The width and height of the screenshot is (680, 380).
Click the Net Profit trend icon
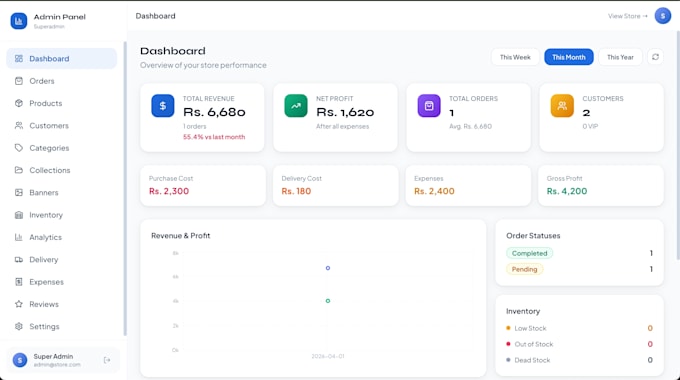click(296, 106)
